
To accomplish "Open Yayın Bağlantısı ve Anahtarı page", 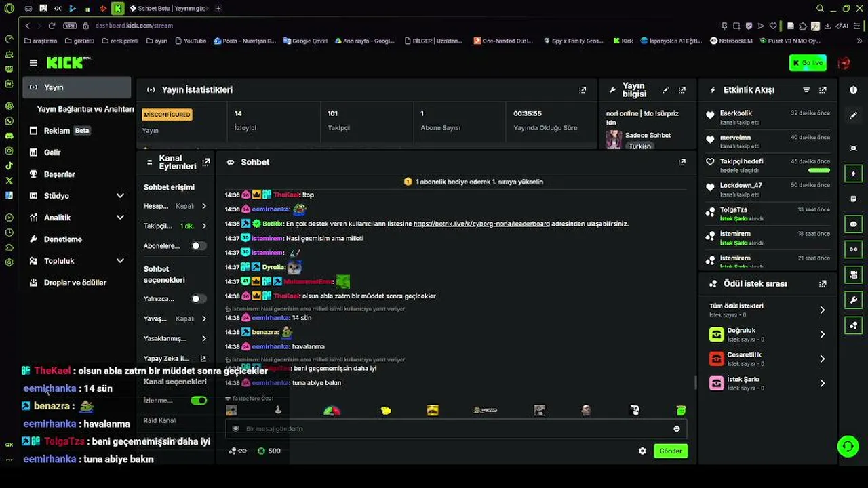I will [85, 109].
